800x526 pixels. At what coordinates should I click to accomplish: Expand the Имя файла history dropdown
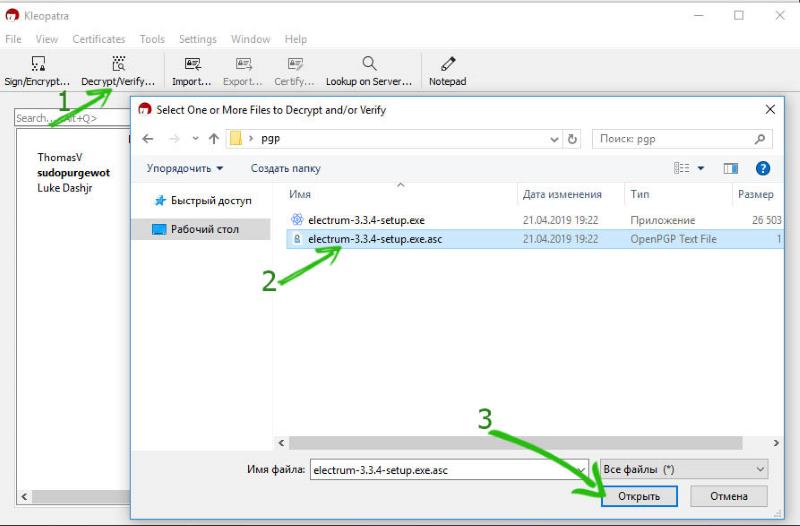(581, 470)
